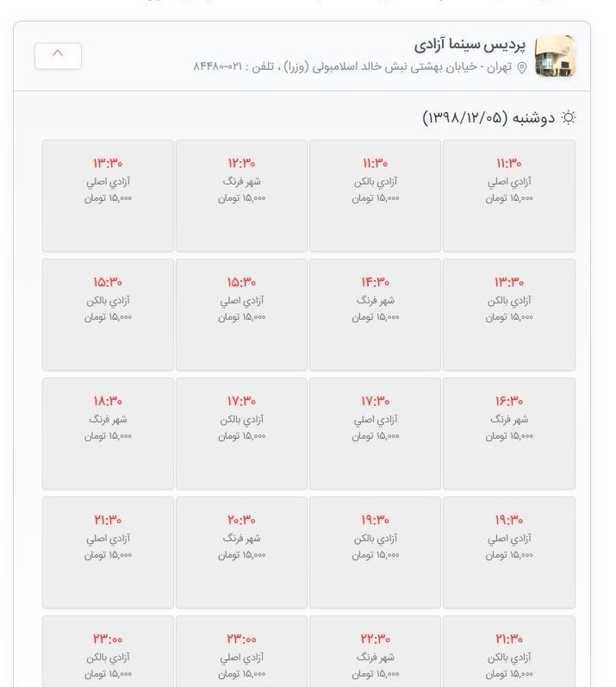Select the 21:30 آزادي اصلي showtime
The width and height of the screenshot is (616, 687).
[x=108, y=553]
